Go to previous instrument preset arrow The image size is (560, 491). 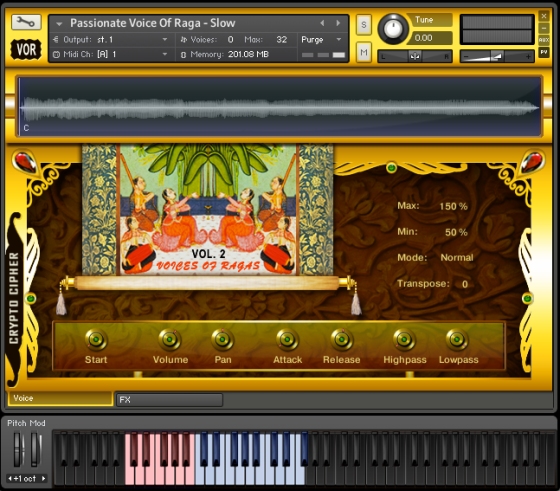tap(322, 23)
